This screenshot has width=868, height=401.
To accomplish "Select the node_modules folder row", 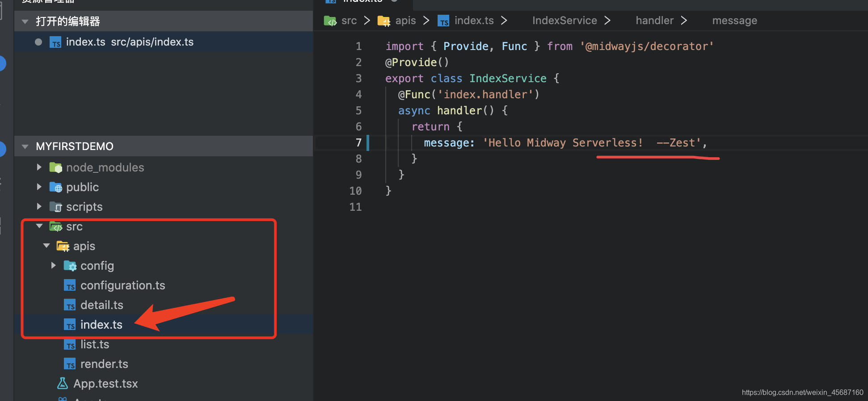I will [x=164, y=167].
